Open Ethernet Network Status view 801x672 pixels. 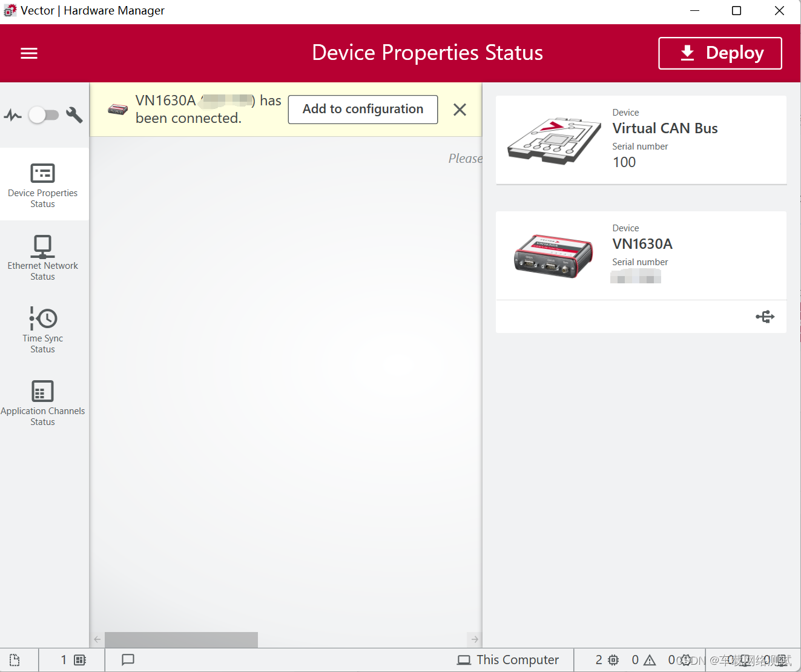(x=43, y=258)
